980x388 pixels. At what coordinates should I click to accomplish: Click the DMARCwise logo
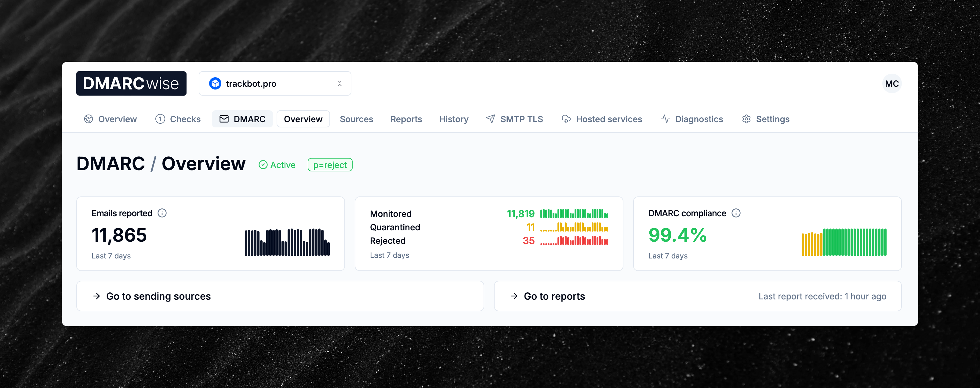coord(131,83)
